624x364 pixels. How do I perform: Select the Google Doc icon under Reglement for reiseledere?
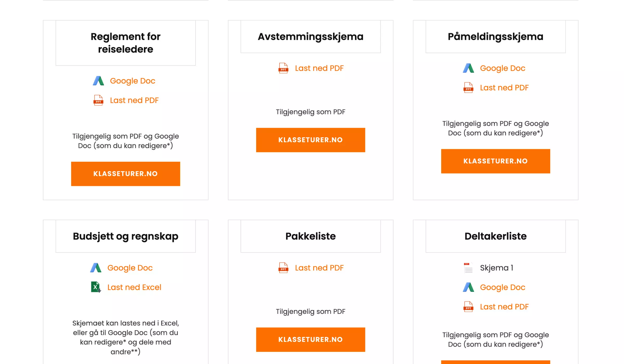98,81
